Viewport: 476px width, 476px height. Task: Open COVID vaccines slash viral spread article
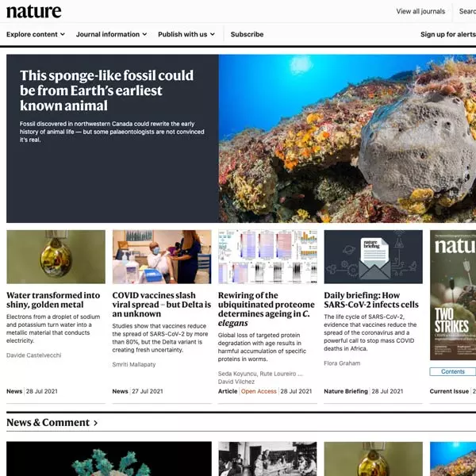162,305
